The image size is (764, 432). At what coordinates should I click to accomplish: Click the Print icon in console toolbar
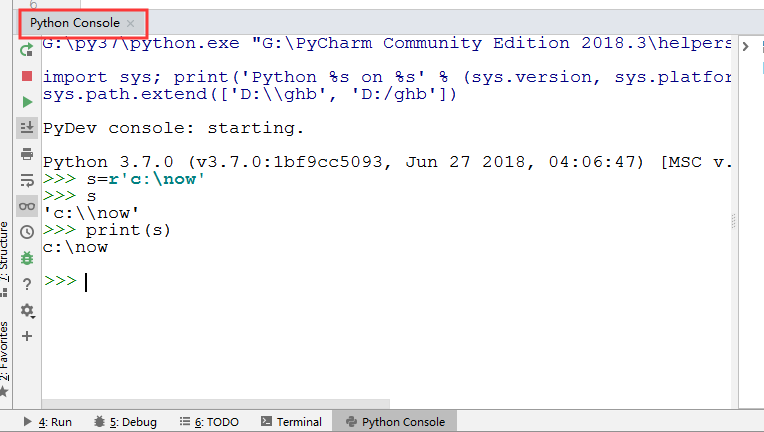point(27,154)
